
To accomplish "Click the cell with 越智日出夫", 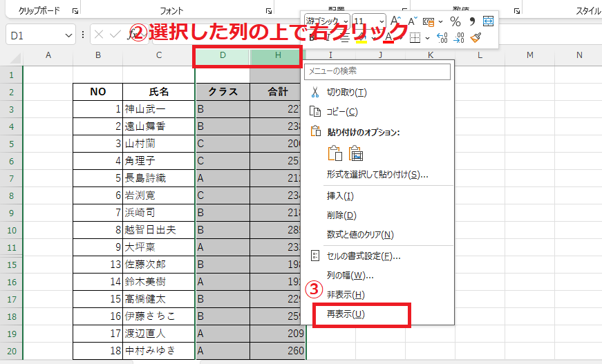I will 159,230.
